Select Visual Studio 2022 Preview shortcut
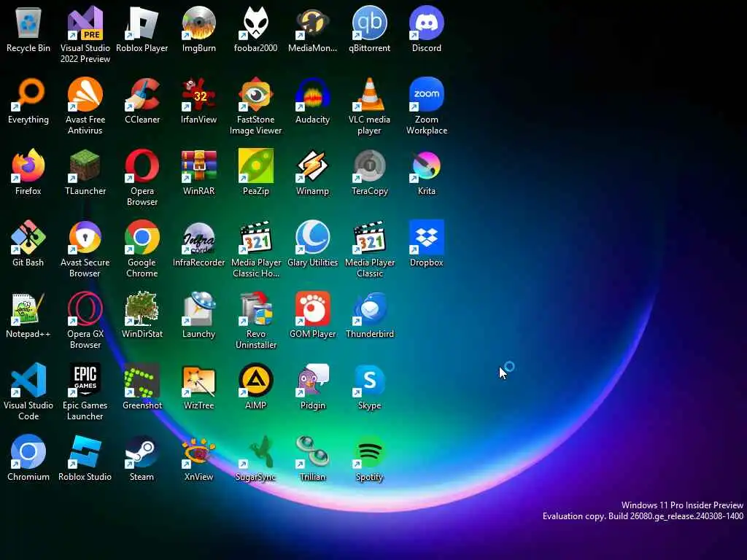The image size is (747, 560). tap(85, 23)
